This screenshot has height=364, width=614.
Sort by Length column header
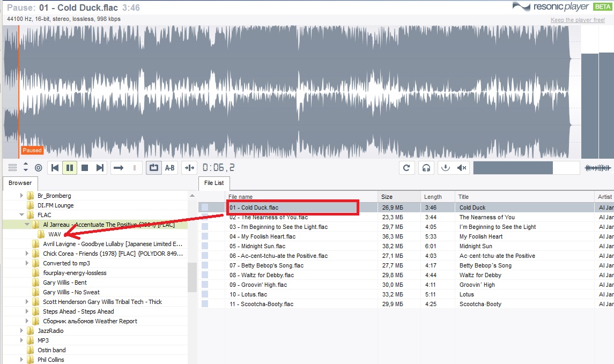438,197
